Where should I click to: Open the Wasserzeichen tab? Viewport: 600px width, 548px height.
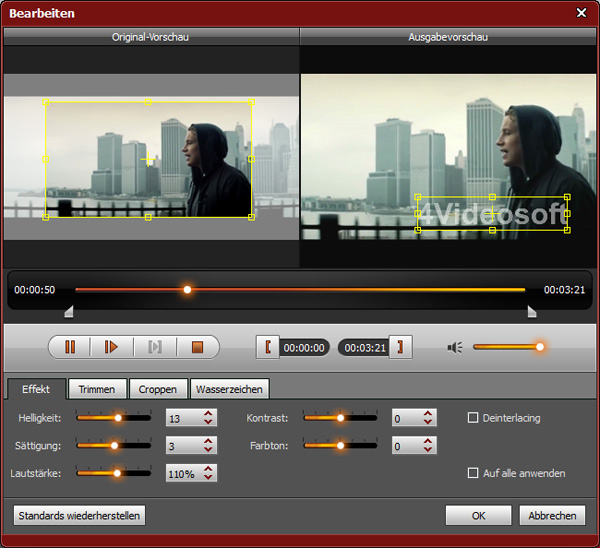pyautogui.click(x=231, y=389)
